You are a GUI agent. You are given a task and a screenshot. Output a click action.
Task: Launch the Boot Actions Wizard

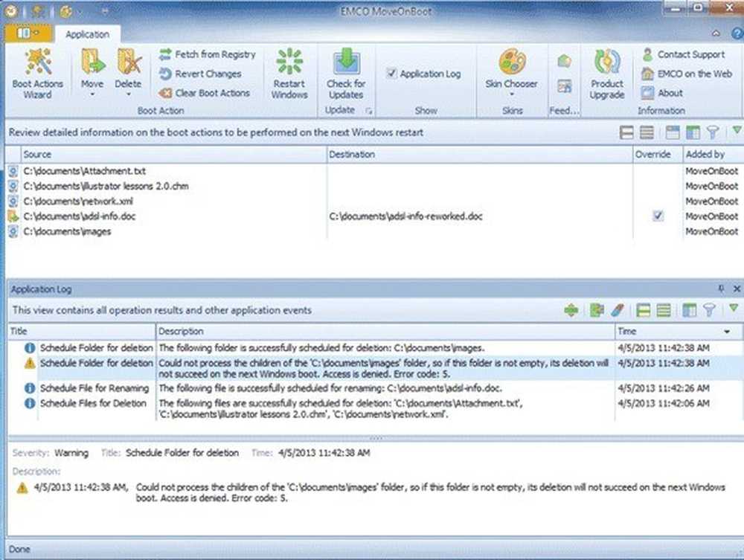37,73
